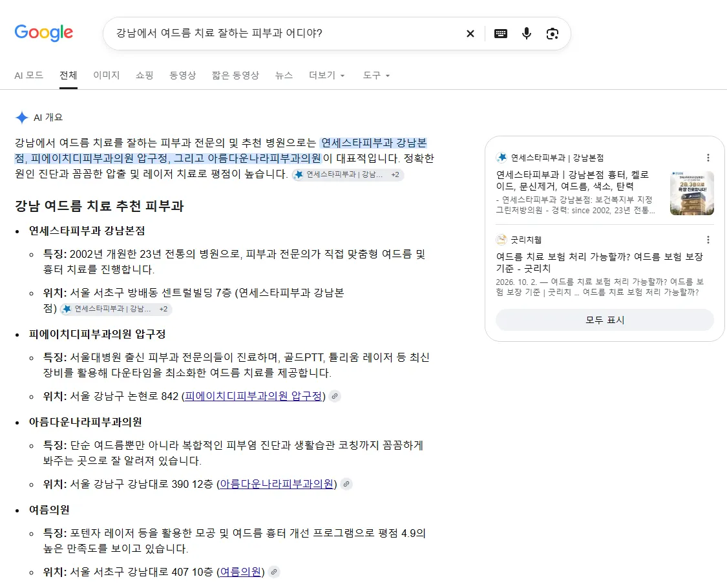This screenshot has width=727, height=588.
Task: Click the source chip under 위치 for 연세스타피부과
Action: tap(116, 309)
